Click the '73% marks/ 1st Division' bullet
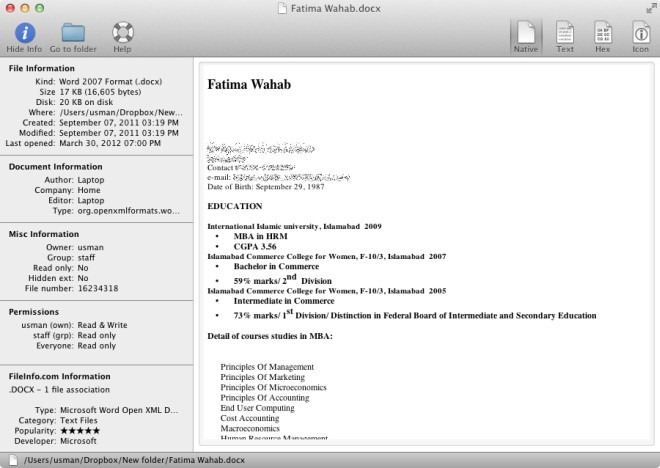The image size is (660, 468). pyautogui.click(x=415, y=314)
